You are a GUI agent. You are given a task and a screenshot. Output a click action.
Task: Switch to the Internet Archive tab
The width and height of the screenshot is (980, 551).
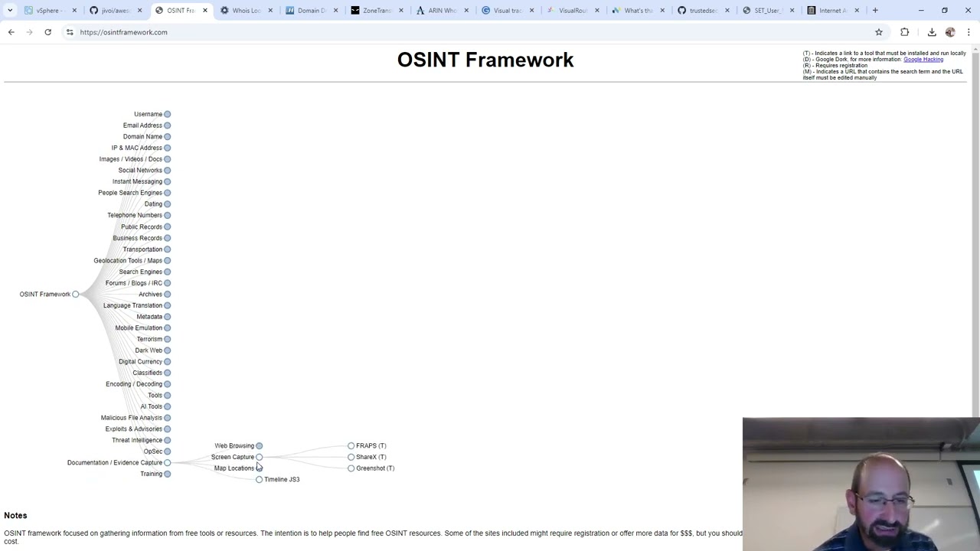click(832, 11)
